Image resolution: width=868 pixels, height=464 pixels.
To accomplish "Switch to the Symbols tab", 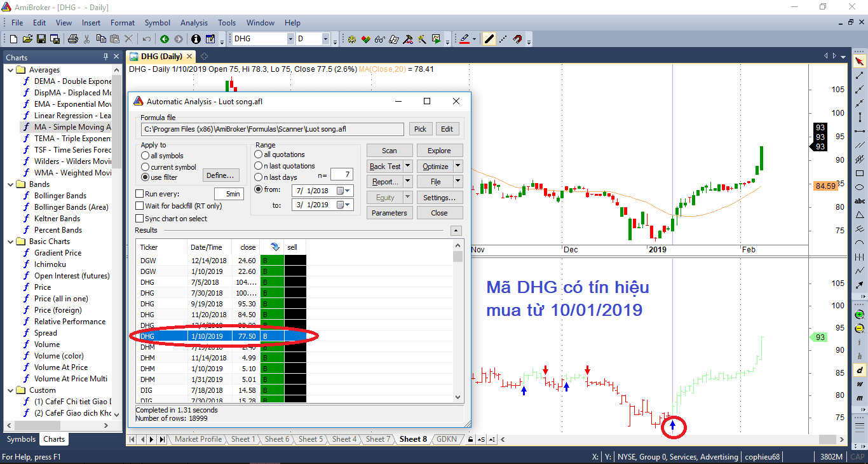I will (21, 439).
